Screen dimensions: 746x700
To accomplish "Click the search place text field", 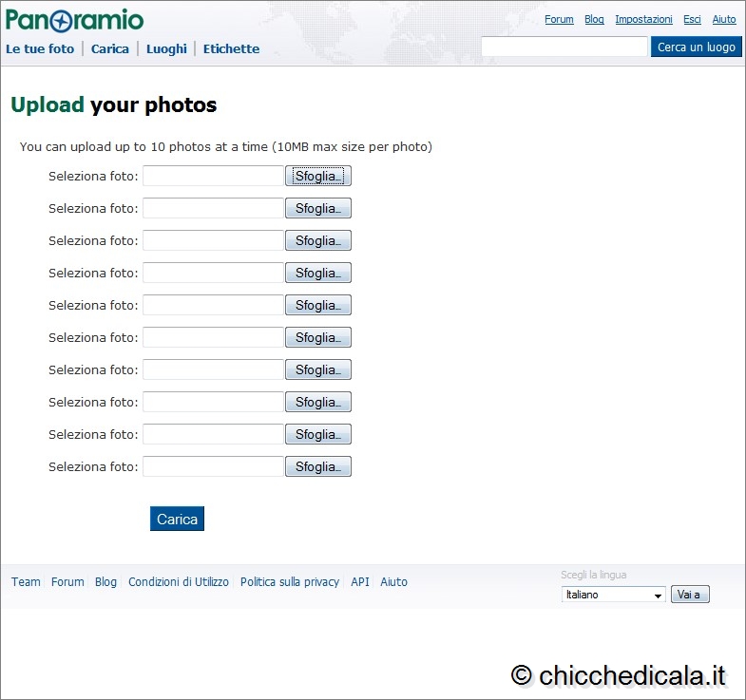I will (564, 47).
